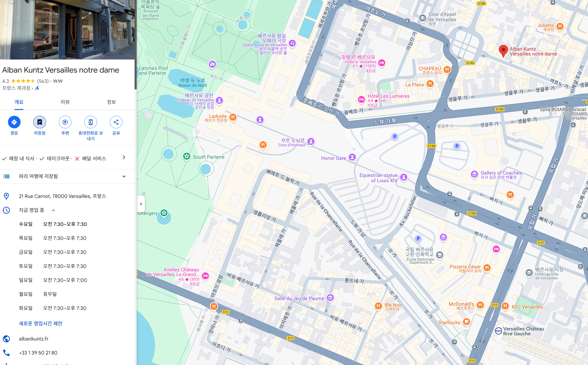Click the side panel vertical scrollbar
This screenshot has height=365, width=588.
[x=135, y=45]
